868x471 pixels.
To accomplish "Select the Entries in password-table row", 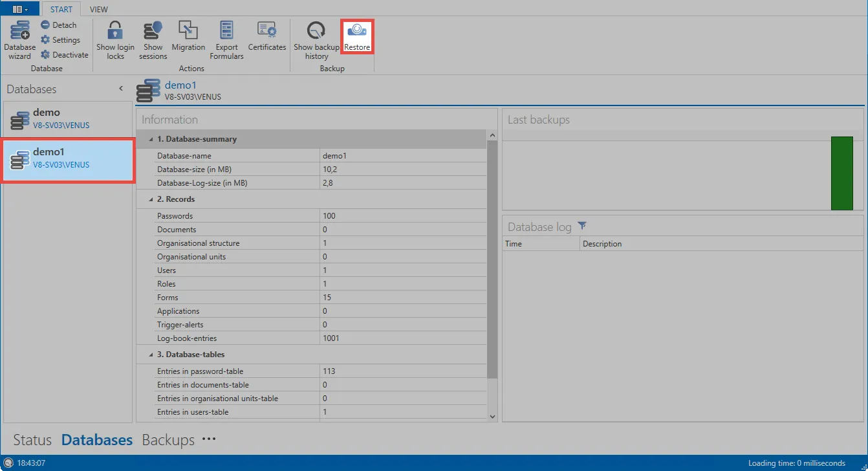I will (320, 371).
